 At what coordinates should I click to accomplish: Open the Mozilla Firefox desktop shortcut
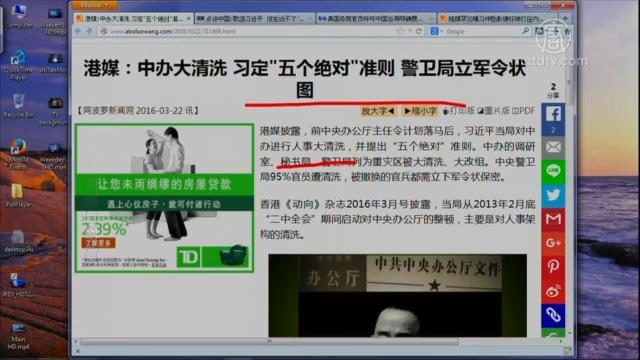(x=18, y=154)
